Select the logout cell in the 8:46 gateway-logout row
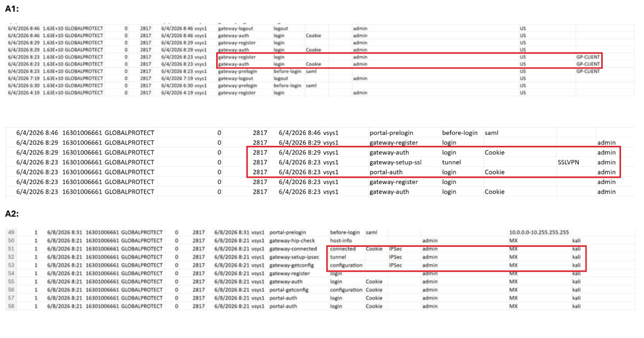 [281, 29]
